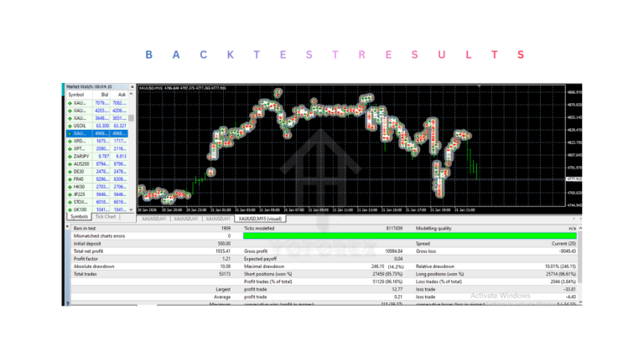
Task: Sort by the Bid column header
Action: pos(103,95)
